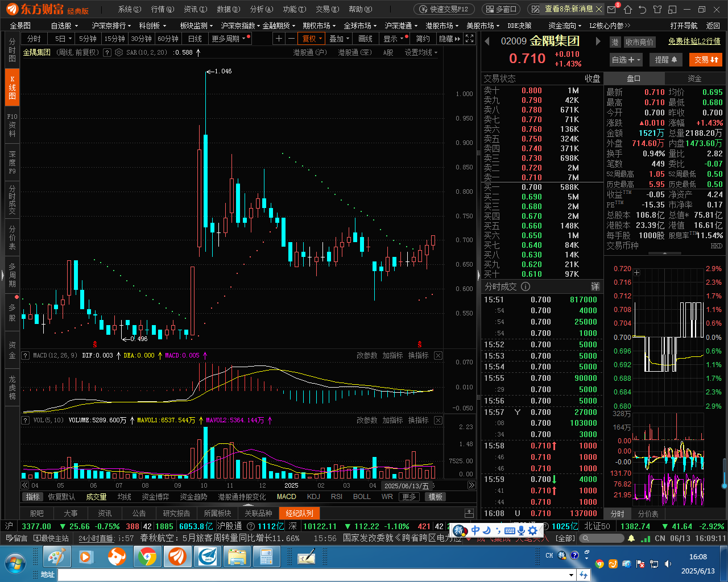The image size is (728, 582).
Task: Click IME microphone voice input icon
Action: [x=521, y=530]
